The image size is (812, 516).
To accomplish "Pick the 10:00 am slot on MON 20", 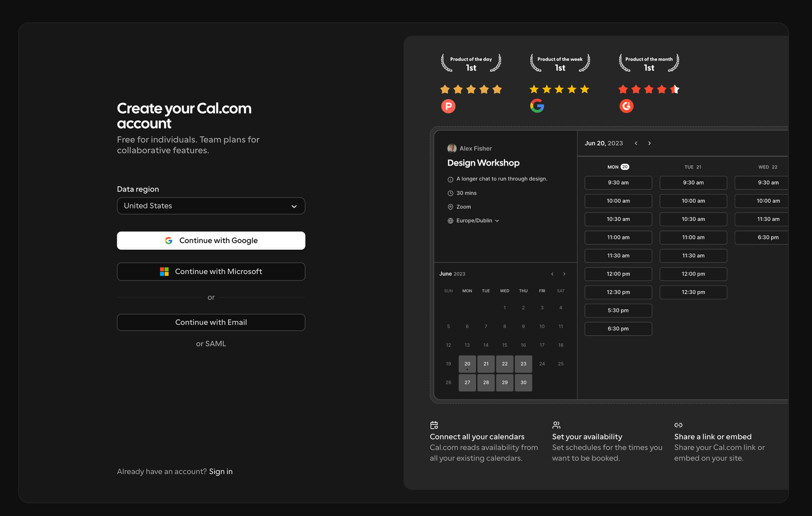I will pyautogui.click(x=618, y=201).
